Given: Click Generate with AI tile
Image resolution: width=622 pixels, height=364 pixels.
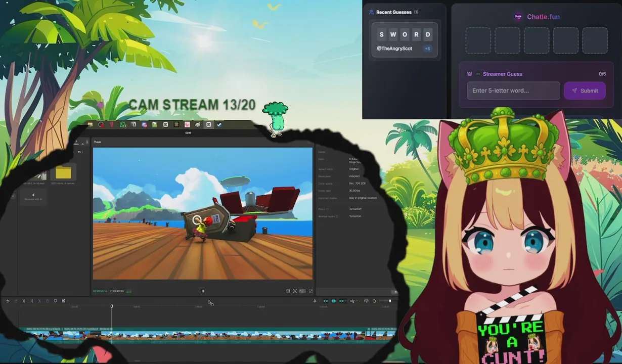Looking at the screenshot, I should tap(33, 197).
